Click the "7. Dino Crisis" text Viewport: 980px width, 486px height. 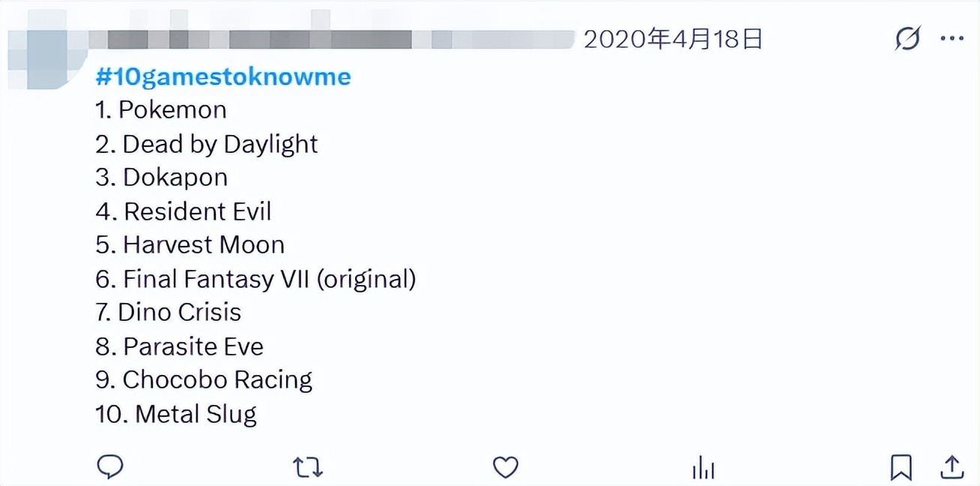click(x=169, y=313)
